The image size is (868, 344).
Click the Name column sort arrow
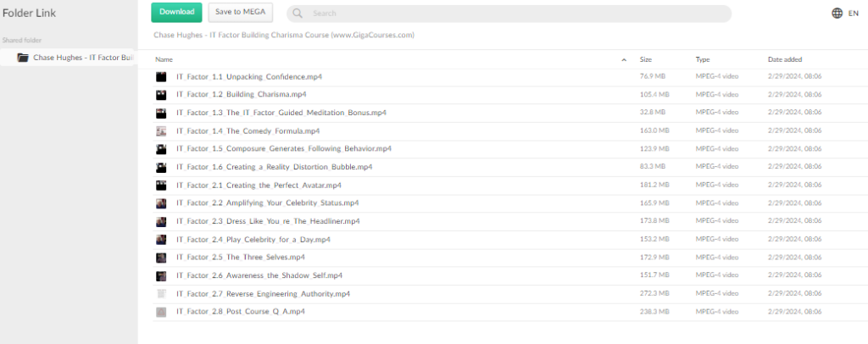(x=624, y=60)
